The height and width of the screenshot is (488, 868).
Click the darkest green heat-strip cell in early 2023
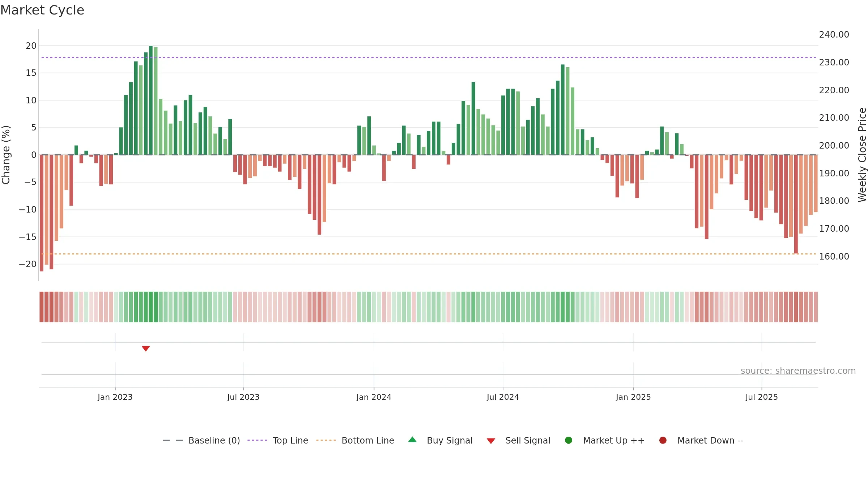pyautogui.click(x=151, y=307)
